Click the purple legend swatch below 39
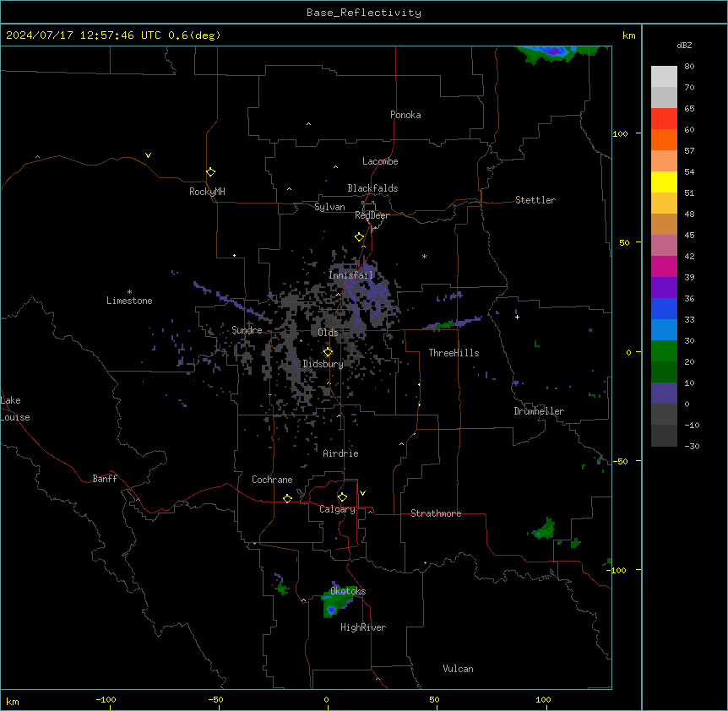Screen dimensions: 728x711 tap(664, 288)
